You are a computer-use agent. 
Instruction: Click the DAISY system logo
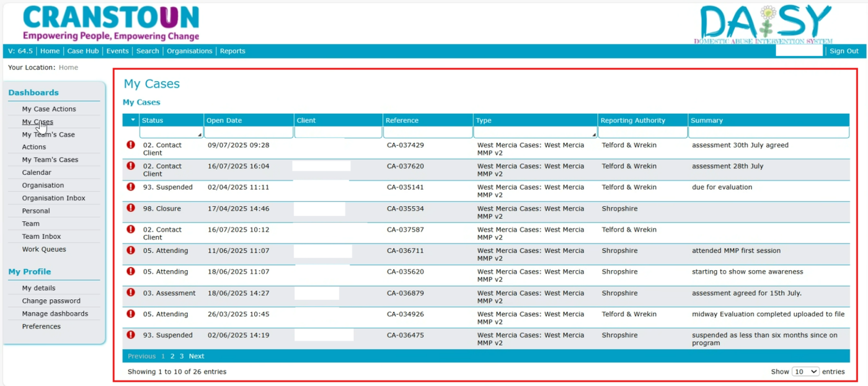763,25
